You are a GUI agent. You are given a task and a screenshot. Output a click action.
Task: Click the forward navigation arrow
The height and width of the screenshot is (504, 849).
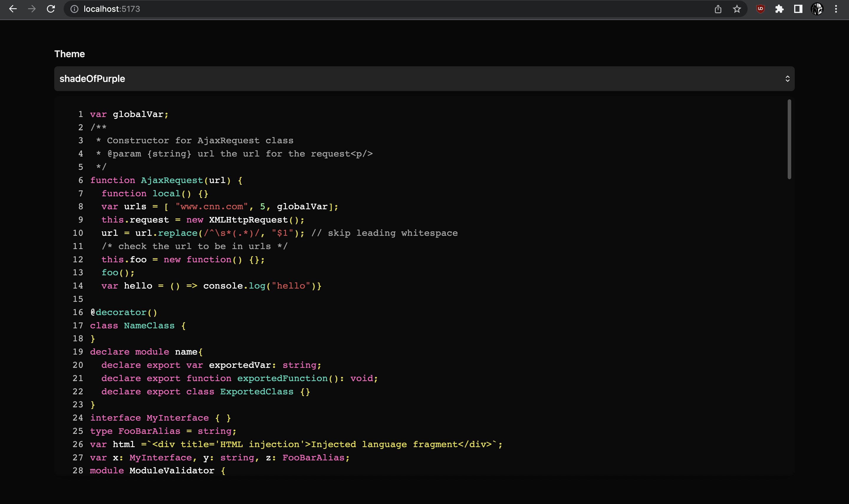[32, 9]
